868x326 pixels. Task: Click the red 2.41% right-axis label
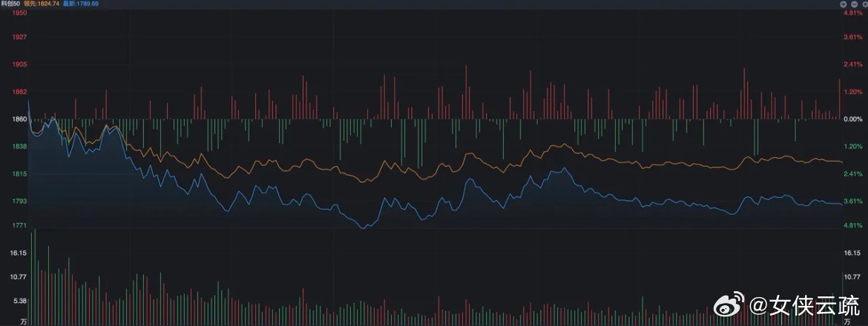click(x=853, y=64)
